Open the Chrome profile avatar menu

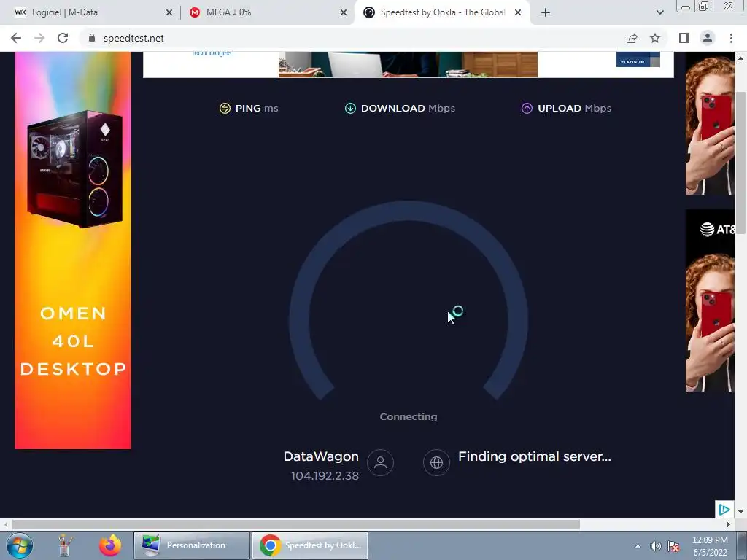708,38
